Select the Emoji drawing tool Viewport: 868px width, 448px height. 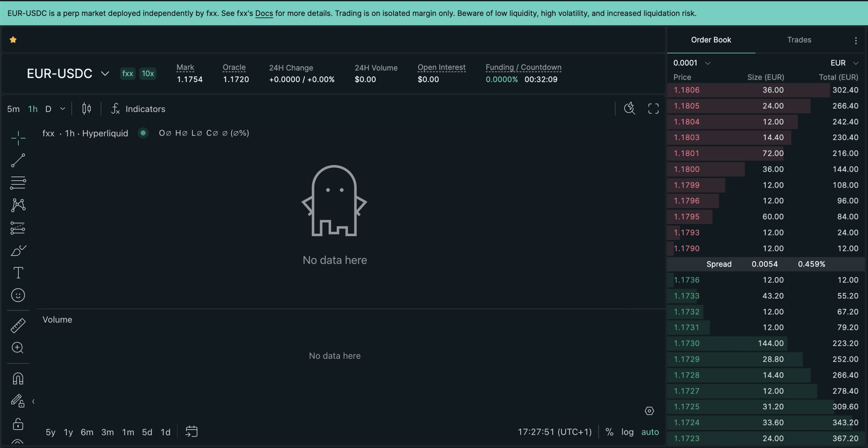pos(18,295)
